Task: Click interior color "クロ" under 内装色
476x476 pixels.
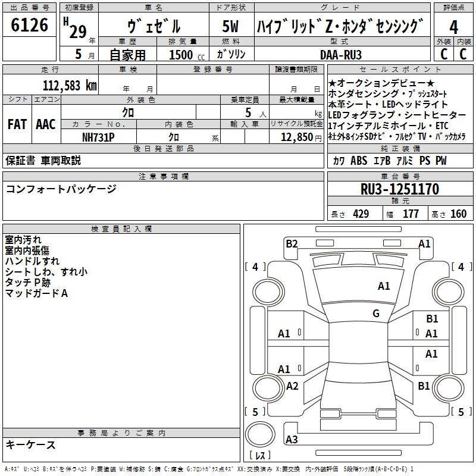Action: pos(174,137)
